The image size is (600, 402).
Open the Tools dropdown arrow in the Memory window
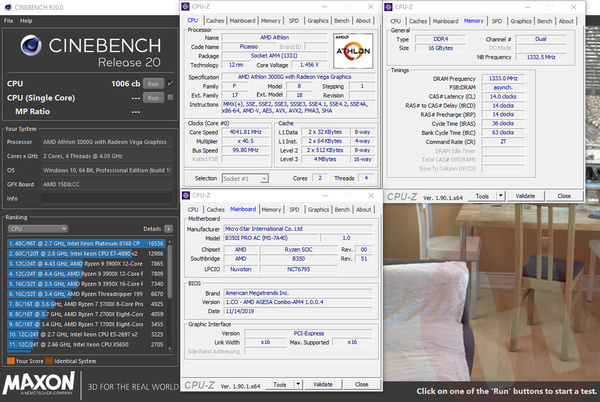(x=501, y=196)
